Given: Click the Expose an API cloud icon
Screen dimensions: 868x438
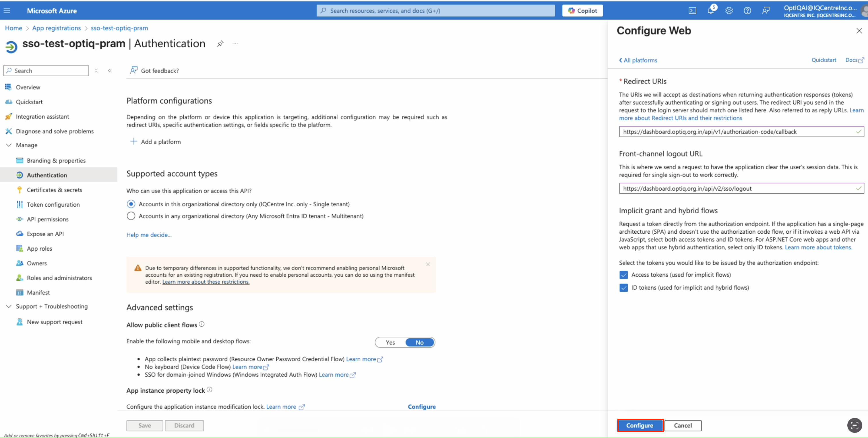Looking at the screenshot, I should 20,233.
